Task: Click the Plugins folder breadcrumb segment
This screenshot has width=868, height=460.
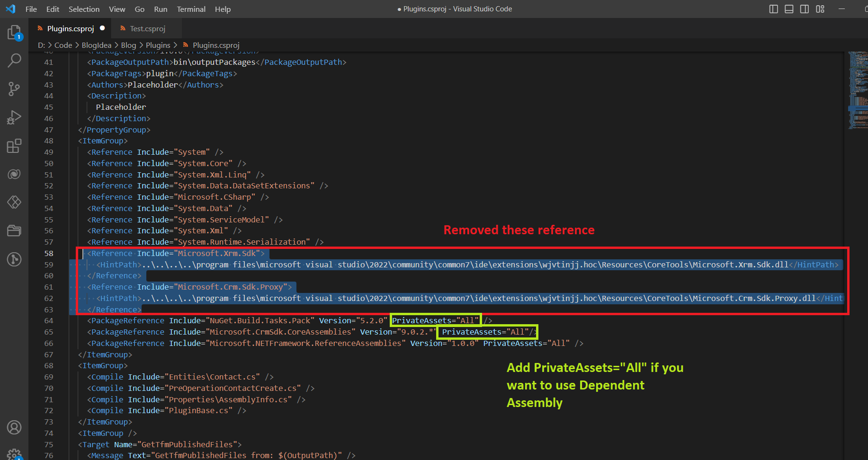Action: pos(158,45)
